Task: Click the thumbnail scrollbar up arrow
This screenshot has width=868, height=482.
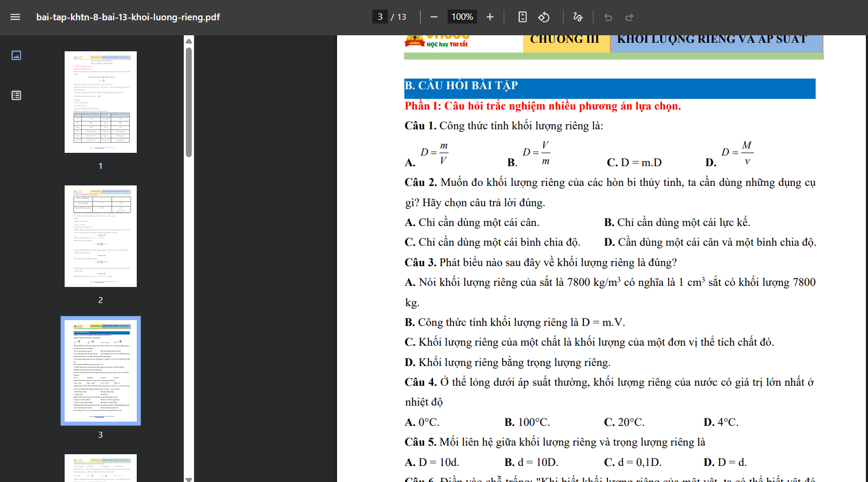Action: [x=189, y=41]
